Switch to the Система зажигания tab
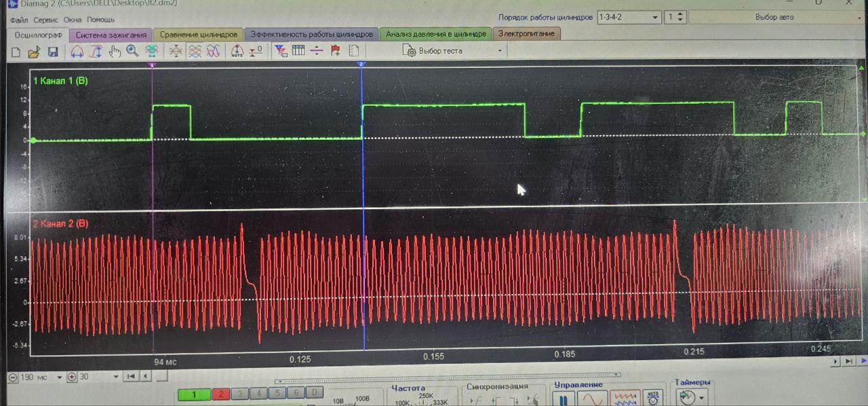The height and width of the screenshot is (406, 868). [111, 35]
